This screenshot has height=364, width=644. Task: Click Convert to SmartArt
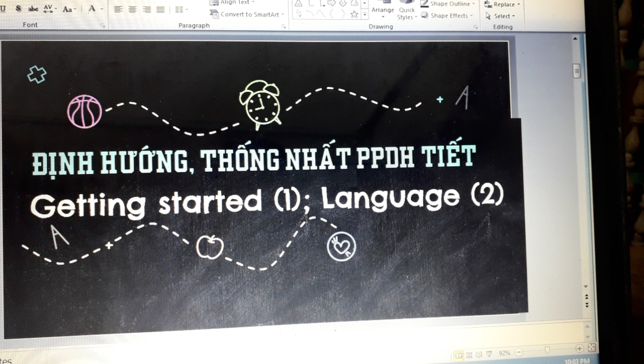pos(248,14)
